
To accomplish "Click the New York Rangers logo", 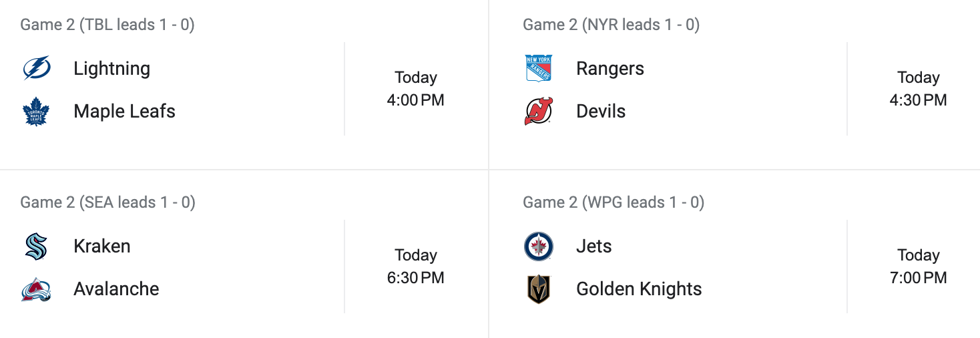I will 539,68.
